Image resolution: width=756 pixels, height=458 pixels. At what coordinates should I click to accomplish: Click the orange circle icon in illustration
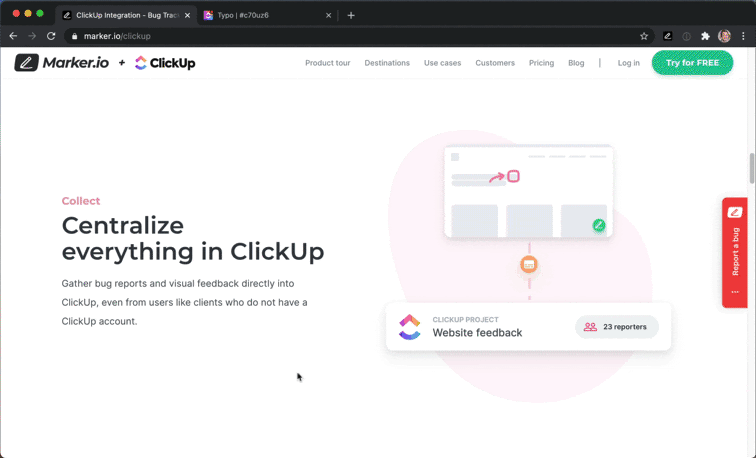tap(529, 265)
